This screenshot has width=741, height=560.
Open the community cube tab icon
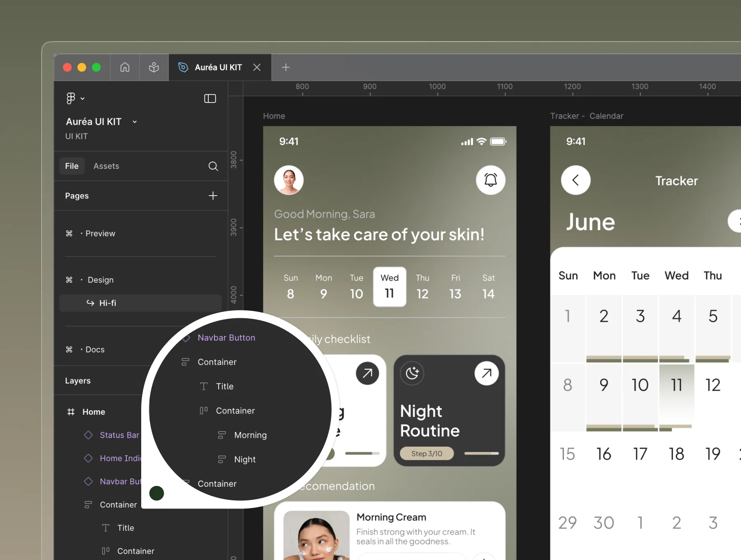coord(154,67)
